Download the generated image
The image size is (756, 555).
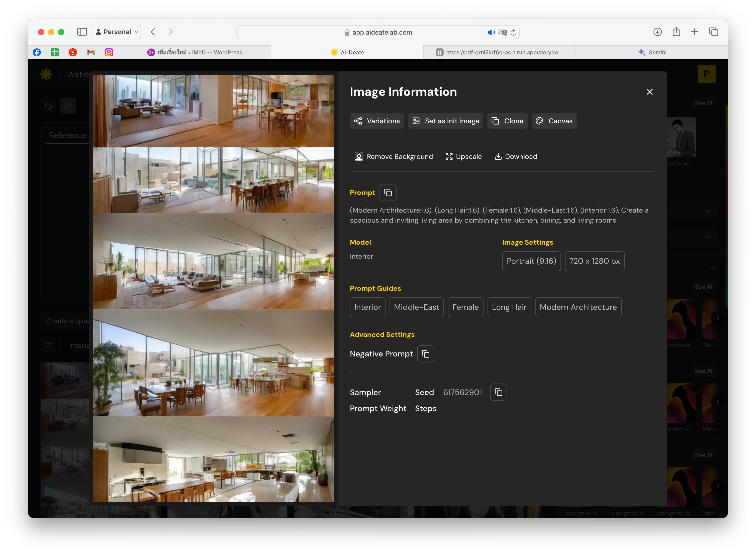(x=516, y=157)
